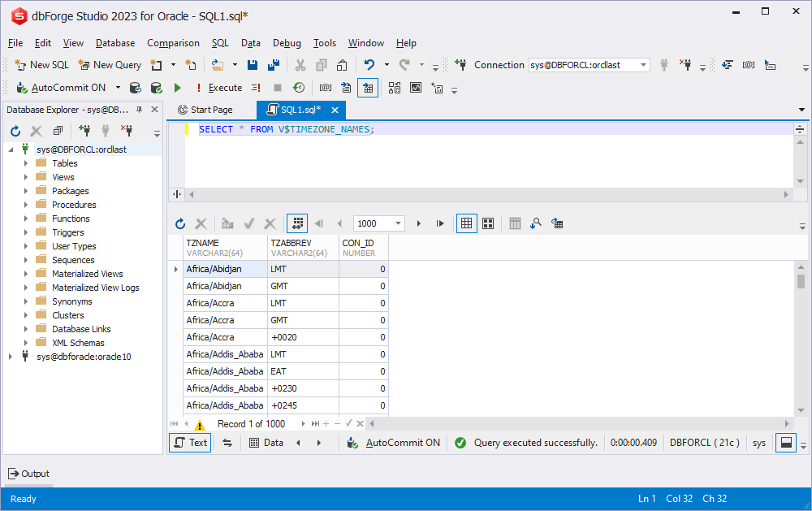Open the AutoCommit dropdown arrow in the toolbar
Image resolution: width=812 pixels, height=511 pixels.
(118, 88)
